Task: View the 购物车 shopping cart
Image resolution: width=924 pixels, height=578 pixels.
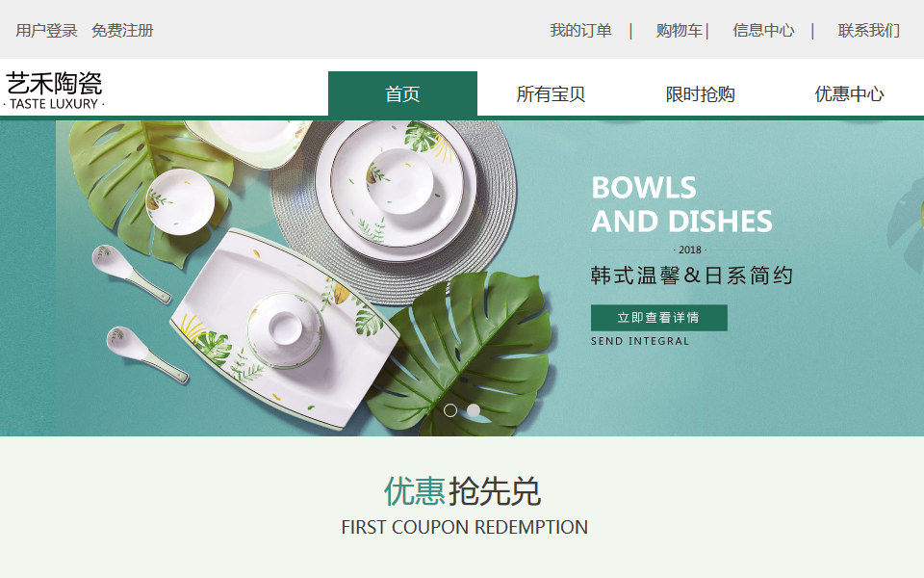Action: (x=680, y=31)
